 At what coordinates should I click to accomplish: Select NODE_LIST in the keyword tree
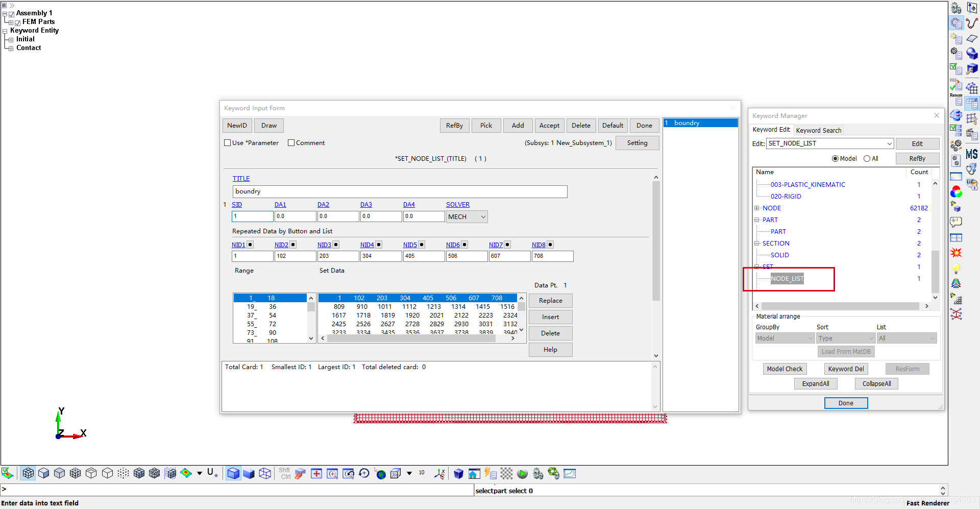(x=787, y=279)
